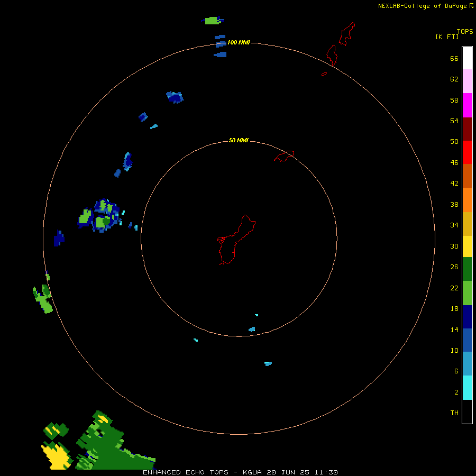
Task: Click the white 66 K FT color swatch
Action: 467,58
